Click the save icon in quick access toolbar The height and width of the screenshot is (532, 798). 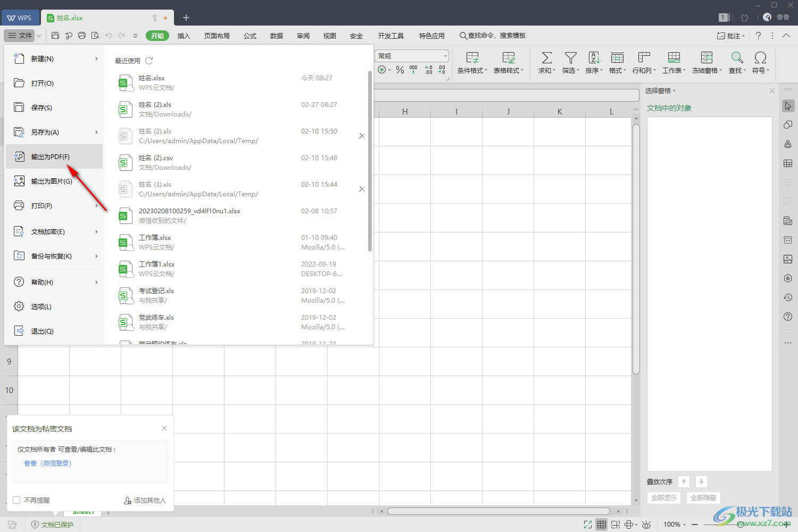[x=55, y=36]
